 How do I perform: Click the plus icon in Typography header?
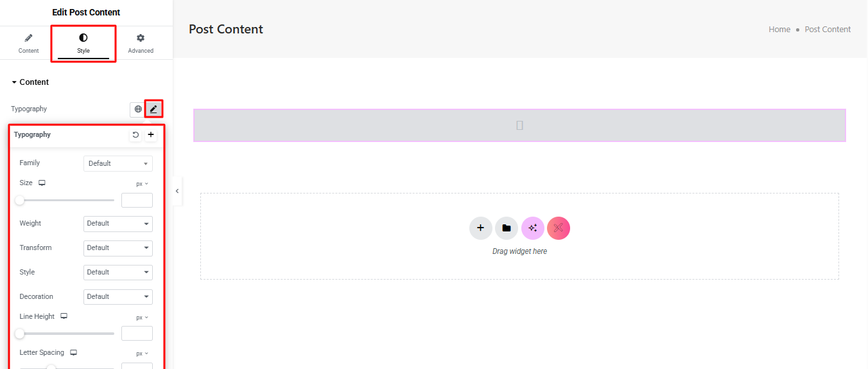point(151,135)
